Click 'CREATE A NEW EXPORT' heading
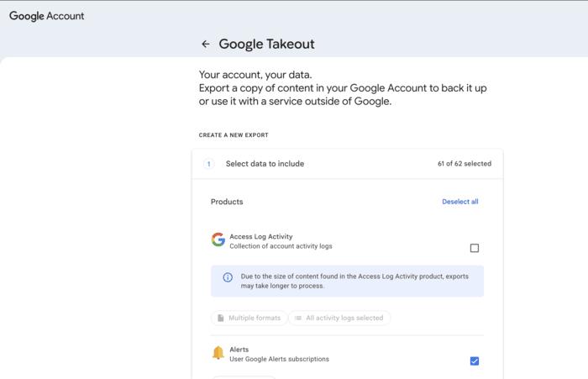 coord(234,135)
